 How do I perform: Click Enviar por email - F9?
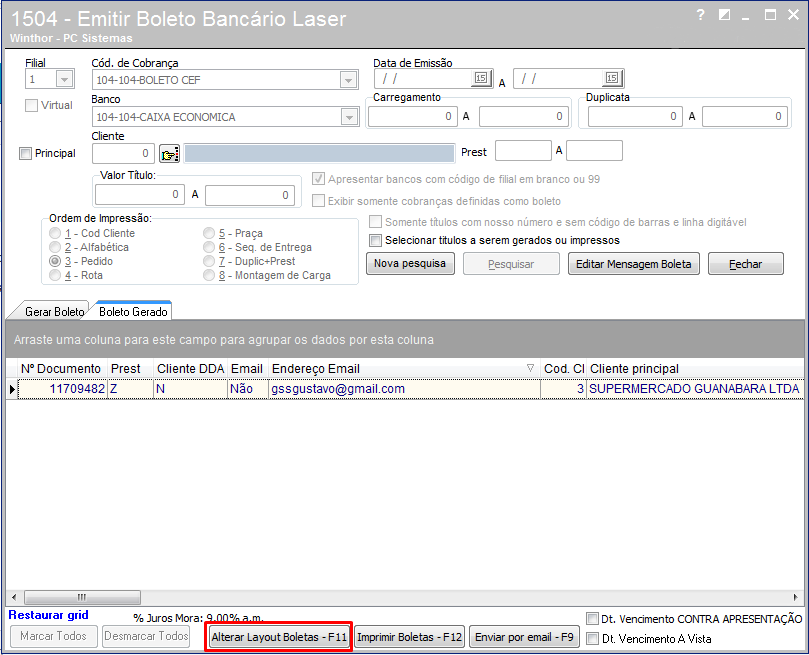point(524,637)
